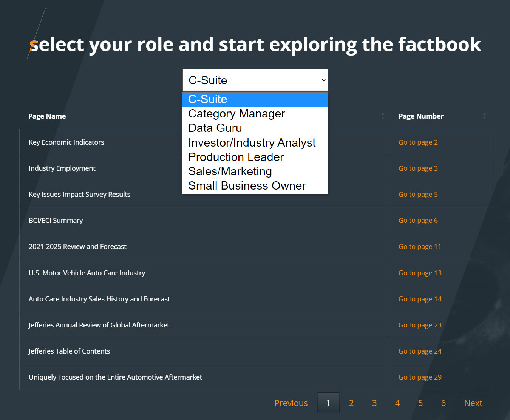
Task: Click Page Number column header text
Action: click(x=421, y=116)
